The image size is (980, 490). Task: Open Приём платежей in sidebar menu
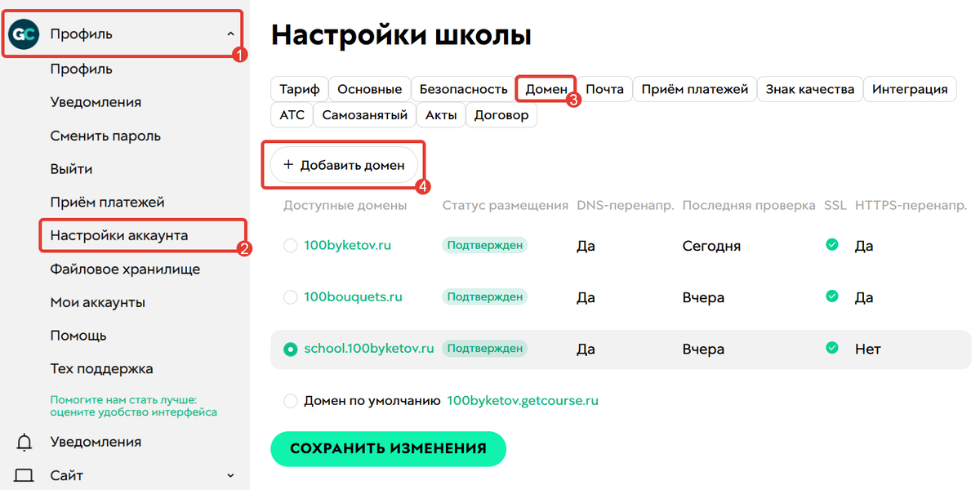click(x=107, y=202)
